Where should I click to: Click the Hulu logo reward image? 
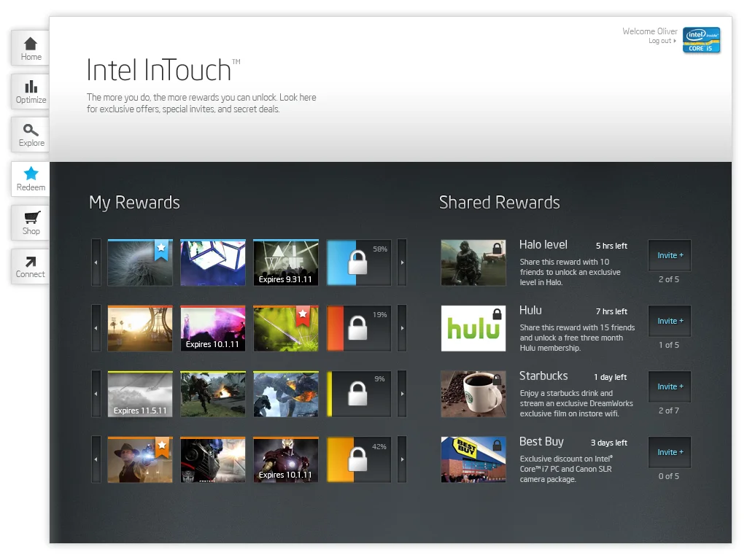click(473, 328)
